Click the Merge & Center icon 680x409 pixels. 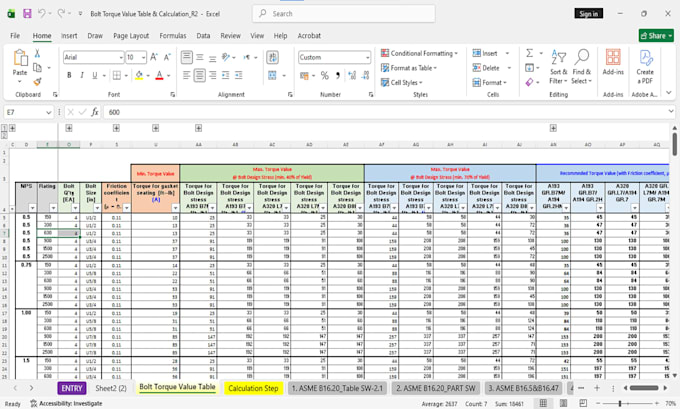(x=272, y=75)
